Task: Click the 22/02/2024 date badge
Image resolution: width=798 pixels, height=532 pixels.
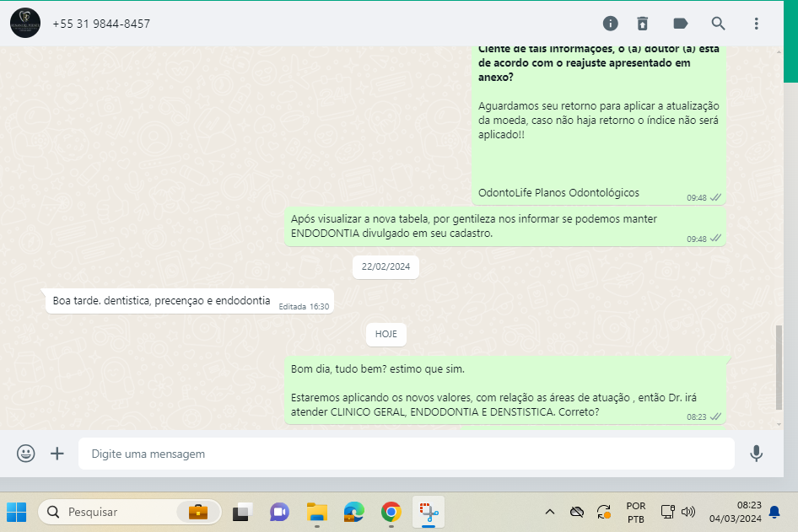Action: pyautogui.click(x=386, y=266)
